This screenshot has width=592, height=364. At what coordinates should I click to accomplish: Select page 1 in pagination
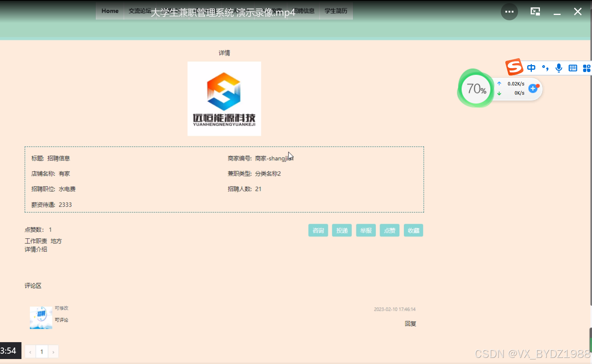(42, 352)
